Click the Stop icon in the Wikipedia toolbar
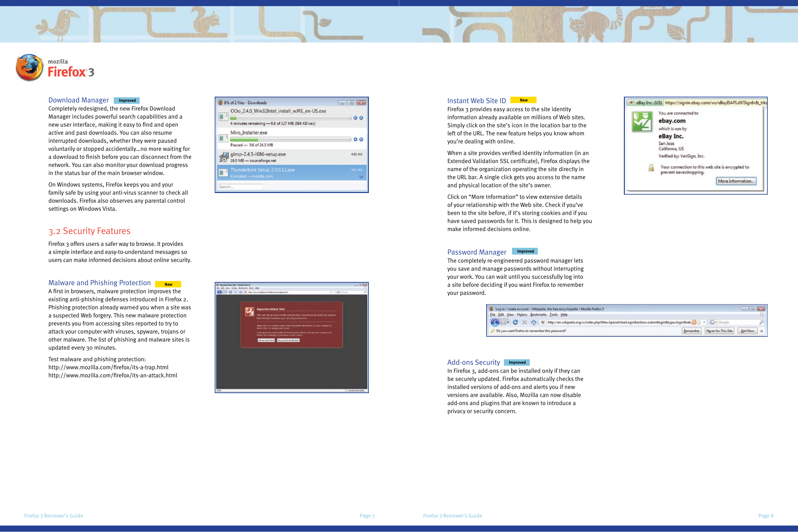 click(x=524, y=322)
